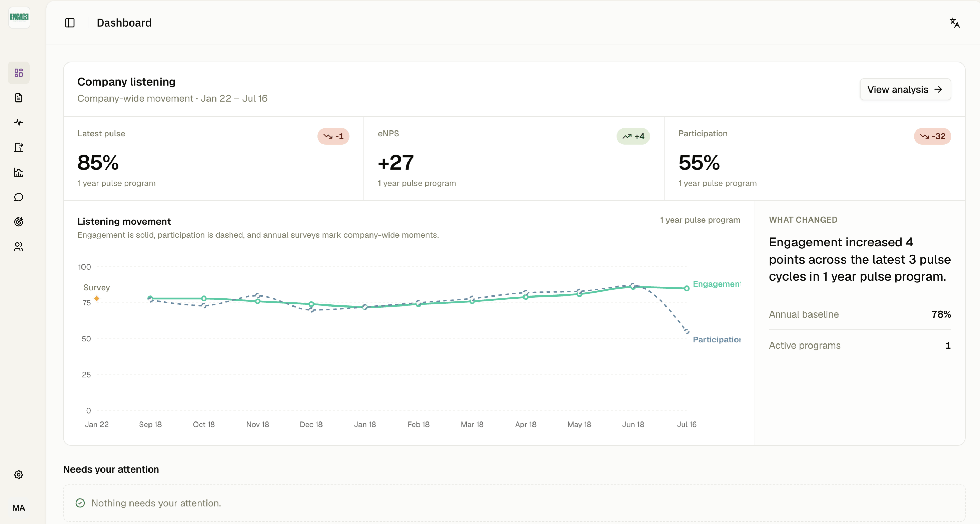Open the target goals icon in sidebar
Image resolution: width=980 pixels, height=524 pixels.
tap(19, 222)
